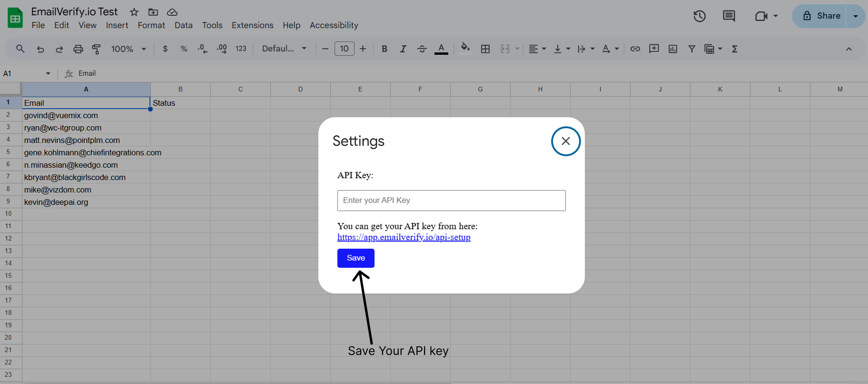
Task: Increase decimal places
Action: pyautogui.click(x=222, y=49)
